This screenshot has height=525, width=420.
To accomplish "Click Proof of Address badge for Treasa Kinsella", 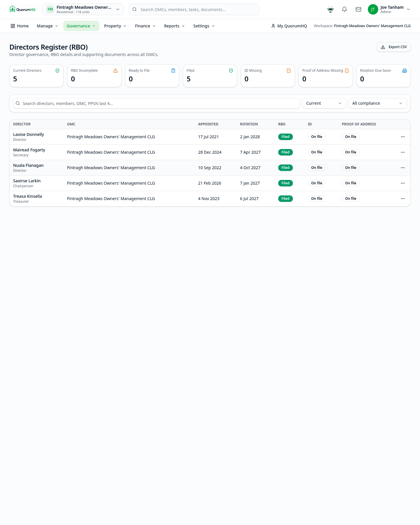I will click(x=351, y=199).
